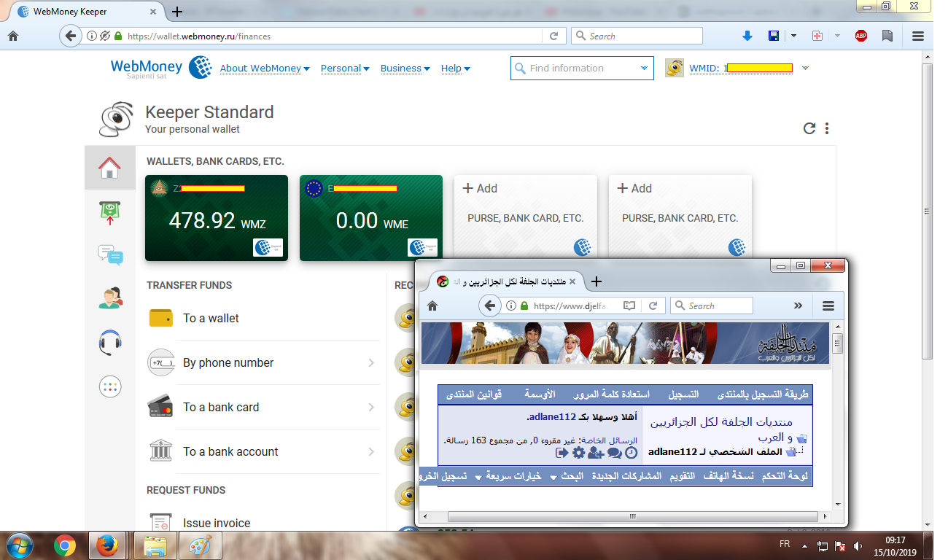This screenshot has width=948, height=560.
Task: Open Firefox hamburger menu in WebMoney window
Action: (x=918, y=36)
